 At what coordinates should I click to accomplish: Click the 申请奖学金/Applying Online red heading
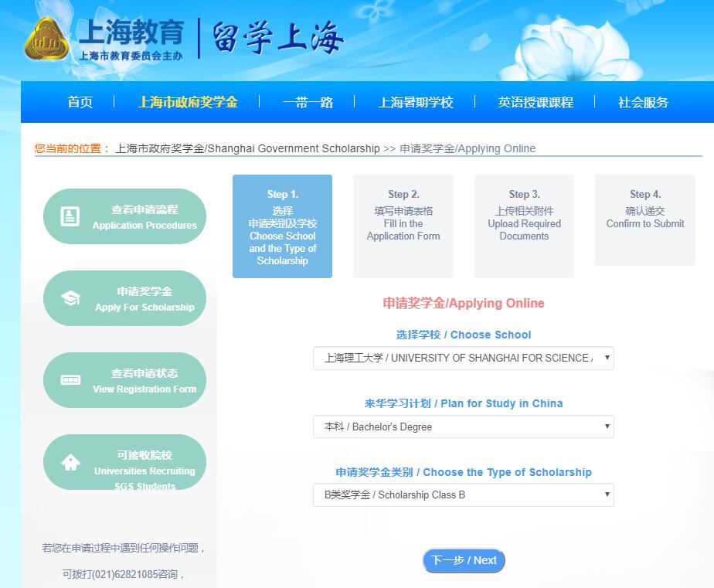pyautogui.click(x=464, y=304)
